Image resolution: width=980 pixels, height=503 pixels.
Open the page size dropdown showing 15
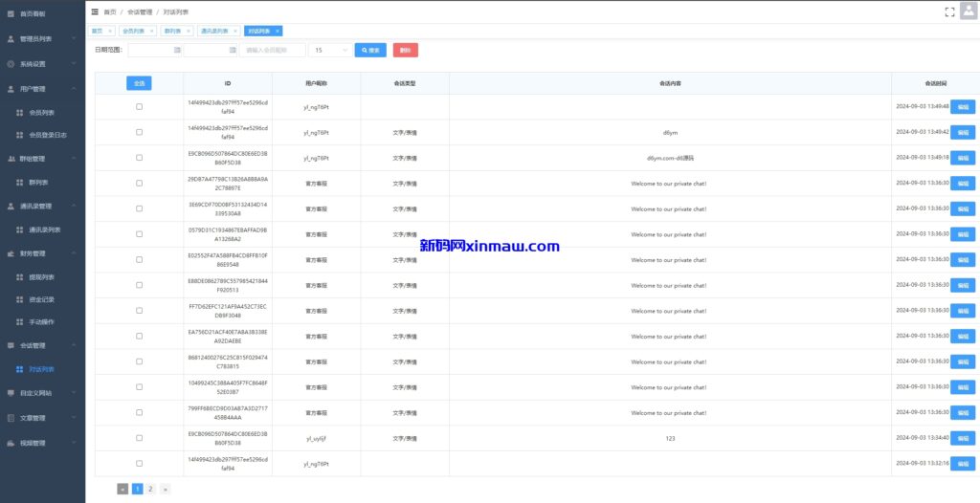330,50
